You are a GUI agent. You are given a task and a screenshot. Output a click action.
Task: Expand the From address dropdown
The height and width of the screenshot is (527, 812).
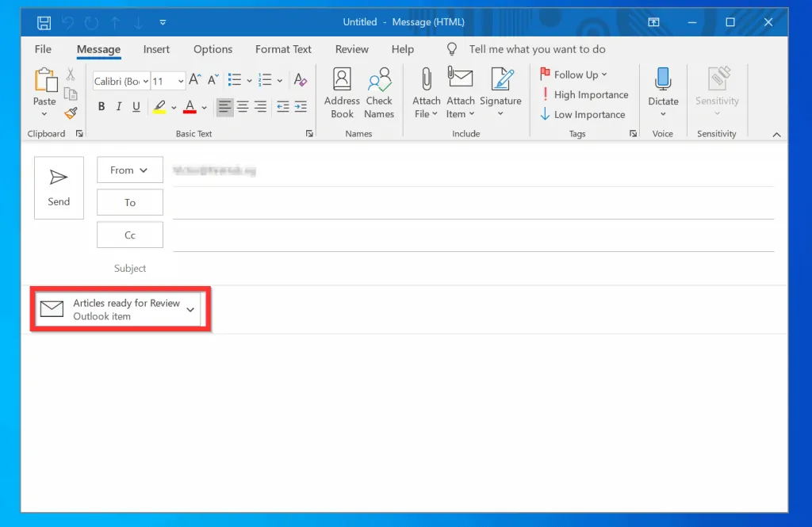pyautogui.click(x=130, y=170)
